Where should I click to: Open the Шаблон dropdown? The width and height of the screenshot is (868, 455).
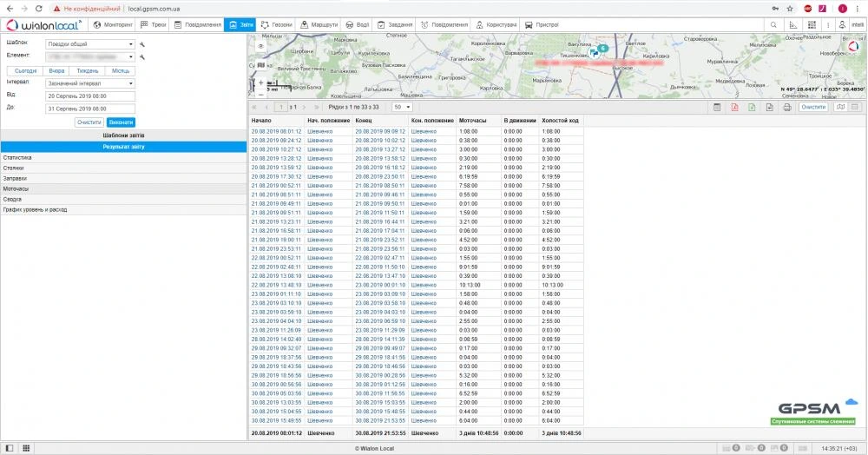(x=91, y=43)
